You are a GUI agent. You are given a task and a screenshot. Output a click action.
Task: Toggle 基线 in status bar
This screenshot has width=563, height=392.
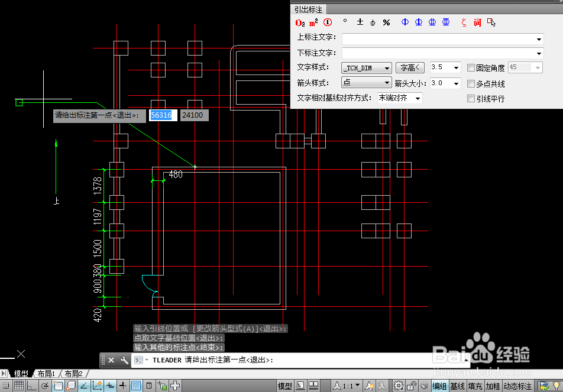(458, 386)
